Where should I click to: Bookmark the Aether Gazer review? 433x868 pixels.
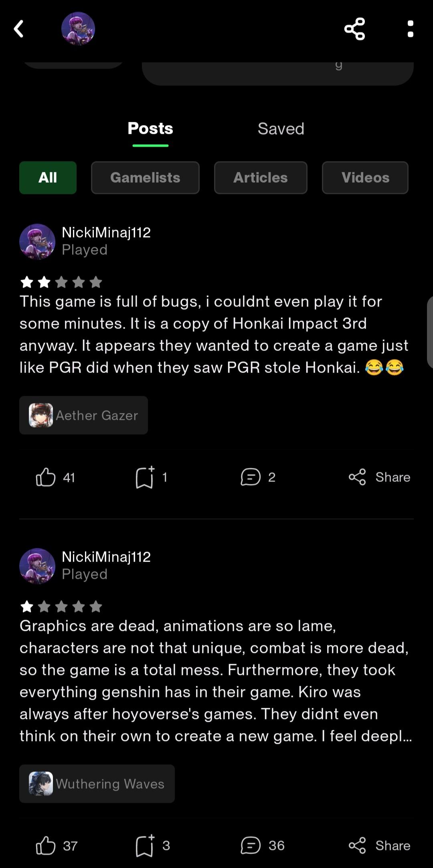click(x=145, y=477)
